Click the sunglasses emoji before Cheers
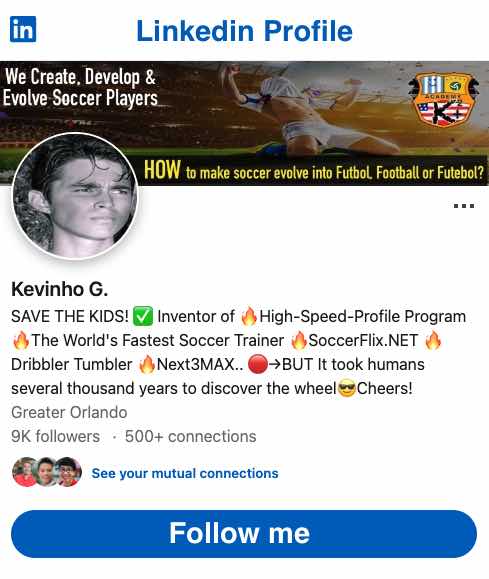The width and height of the screenshot is (489, 579). (346, 388)
